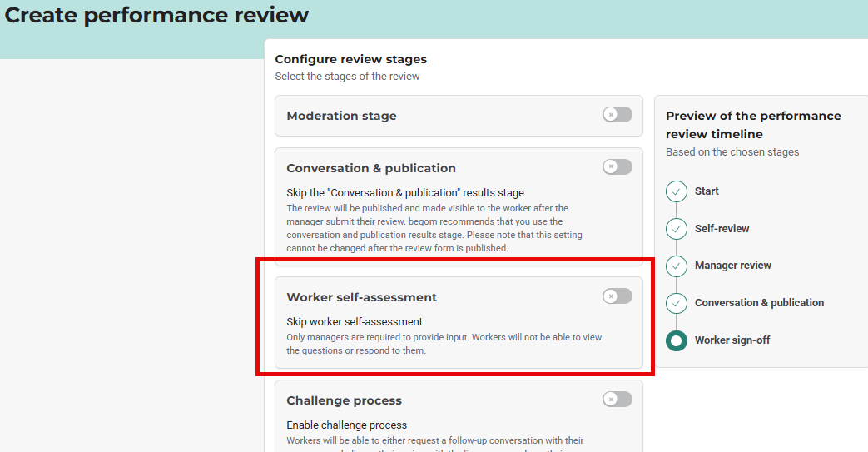Select the Manager review timeline label
868x452 pixels.
pyautogui.click(x=732, y=266)
